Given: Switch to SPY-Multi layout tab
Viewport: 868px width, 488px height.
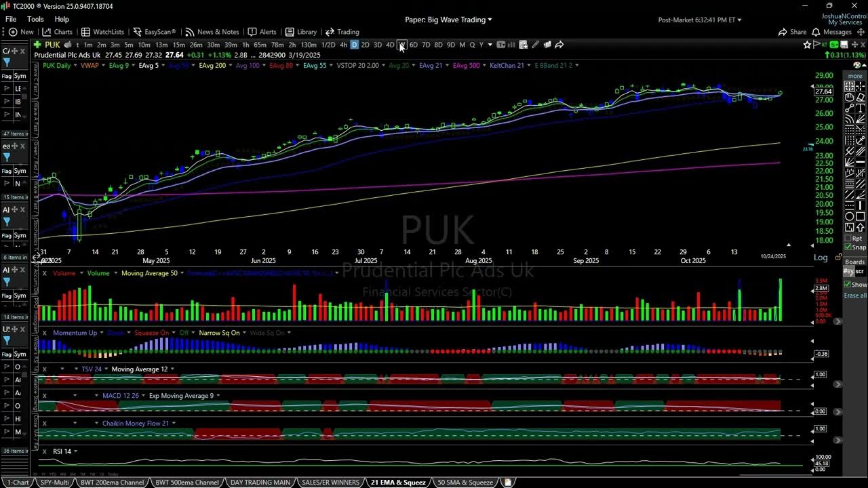Looking at the screenshot, I should 54,483.
